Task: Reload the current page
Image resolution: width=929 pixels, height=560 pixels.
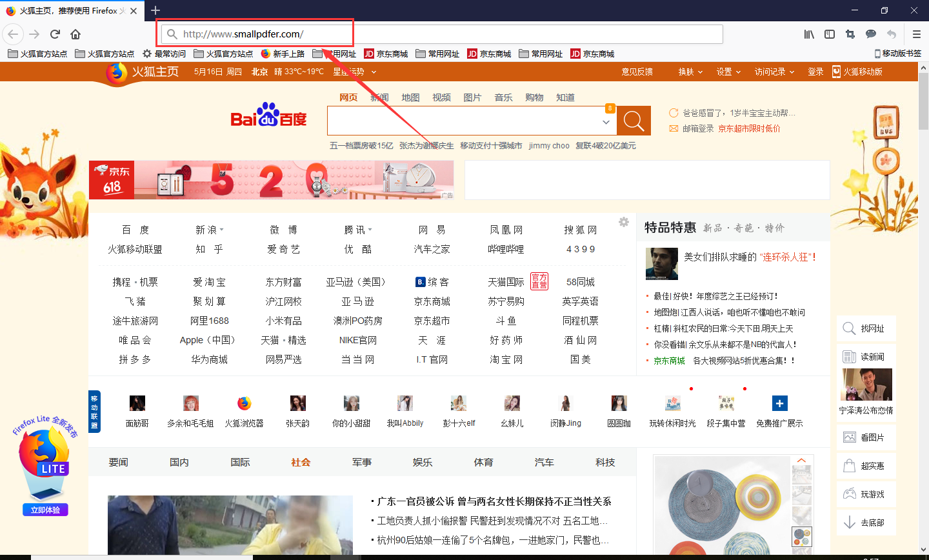Action: point(55,34)
